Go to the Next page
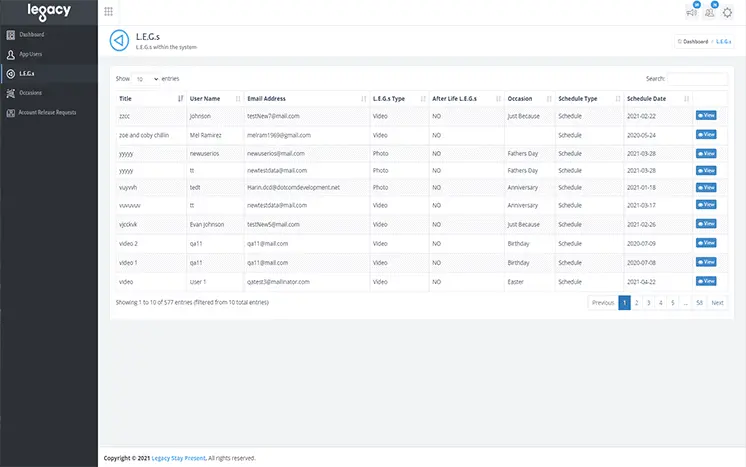Screen dimensions: 746x467 (x=717, y=302)
